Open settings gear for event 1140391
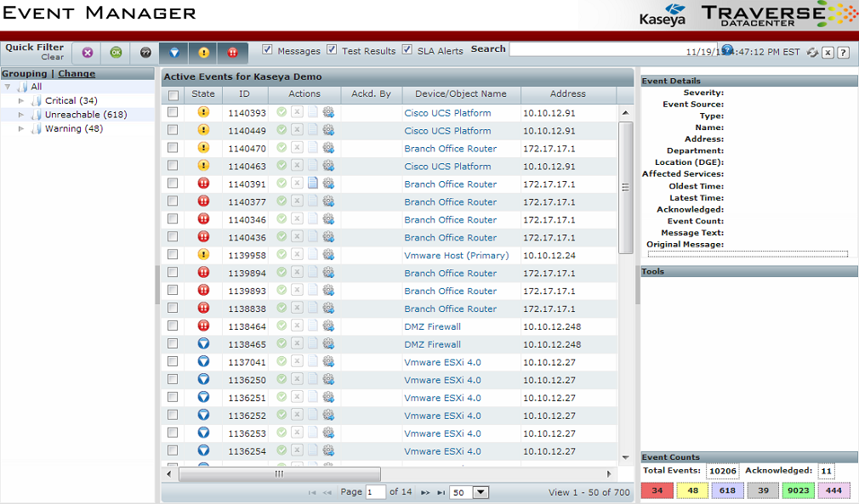 click(328, 184)
